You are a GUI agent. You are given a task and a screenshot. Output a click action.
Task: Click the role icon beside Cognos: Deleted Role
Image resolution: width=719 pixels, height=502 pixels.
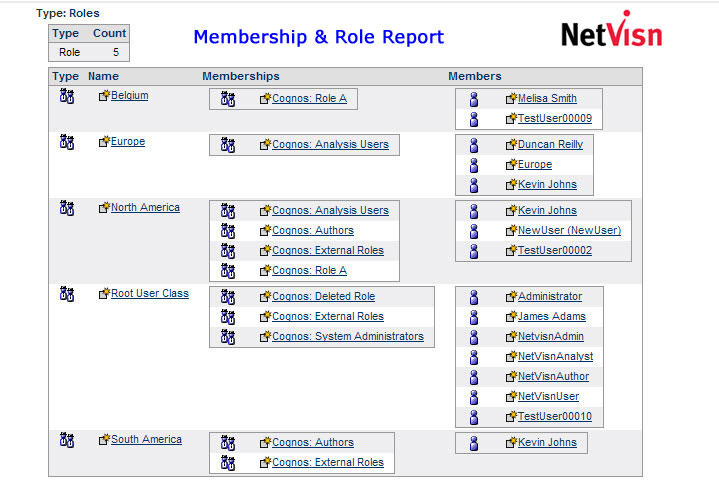coord(228,297)
